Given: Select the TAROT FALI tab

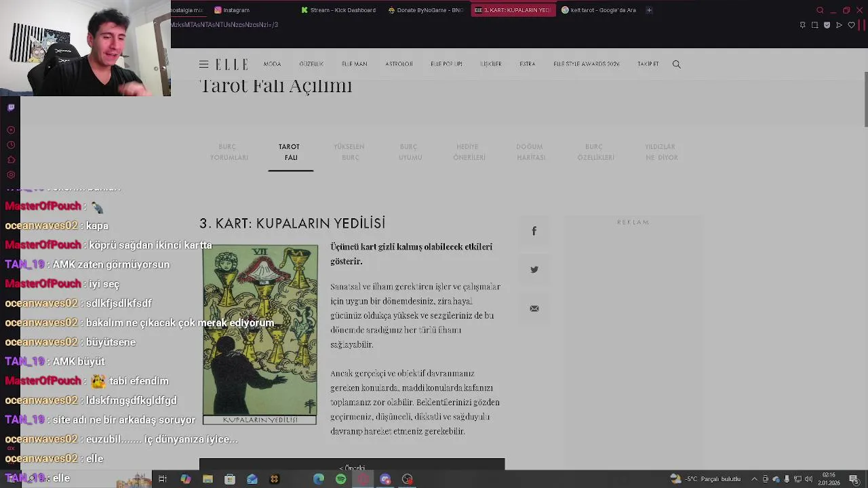Looking at the screenshot, I should 290,152.
